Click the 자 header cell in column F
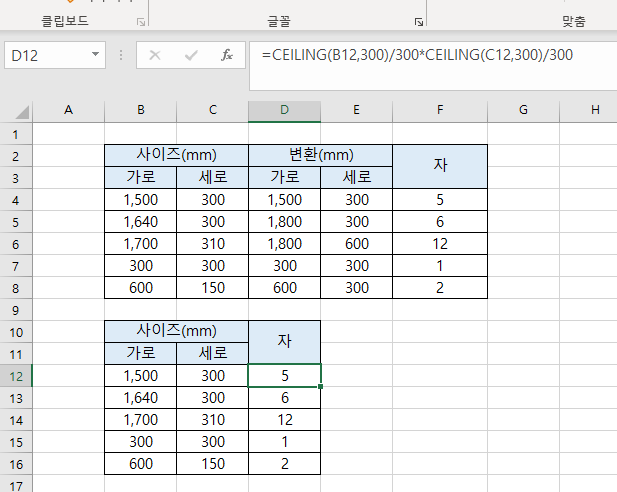This screenshot has height=492, width=617. 440,166
